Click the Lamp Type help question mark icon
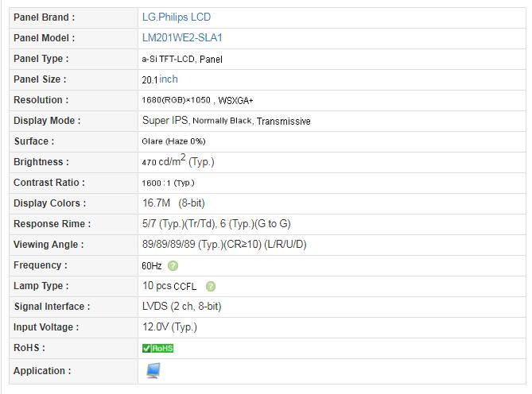 coord(211,287)
